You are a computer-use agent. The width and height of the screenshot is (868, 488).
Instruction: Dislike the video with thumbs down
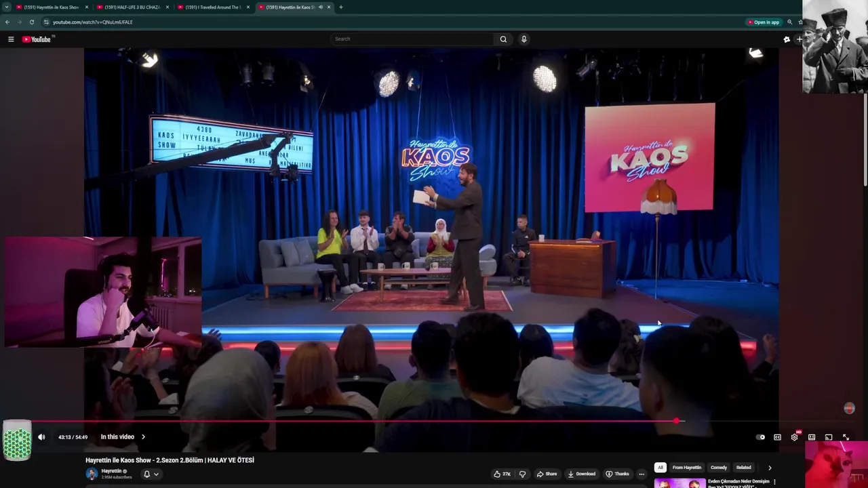pos(522,474)
